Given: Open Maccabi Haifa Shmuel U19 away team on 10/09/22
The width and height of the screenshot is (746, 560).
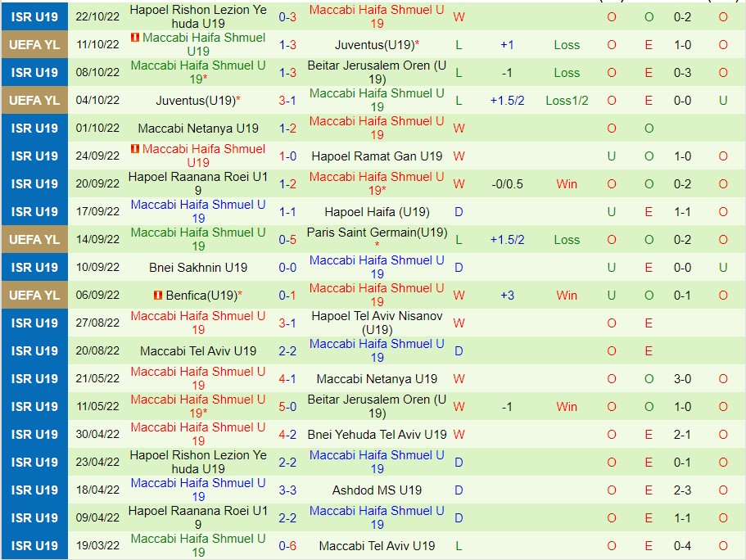Looking at the screenshot, I should [377, 268].
